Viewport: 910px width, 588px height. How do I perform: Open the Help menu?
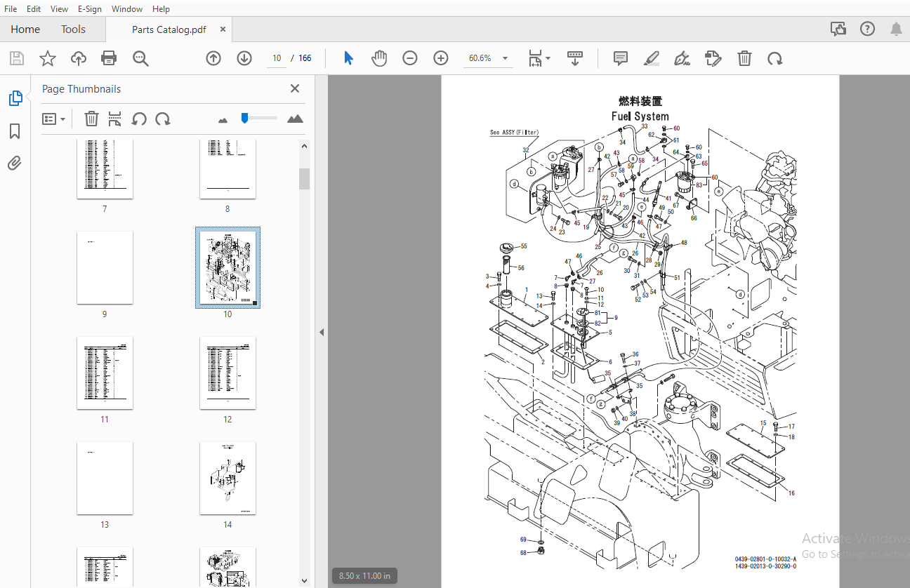pyautogui.click(x=161, y=8)
